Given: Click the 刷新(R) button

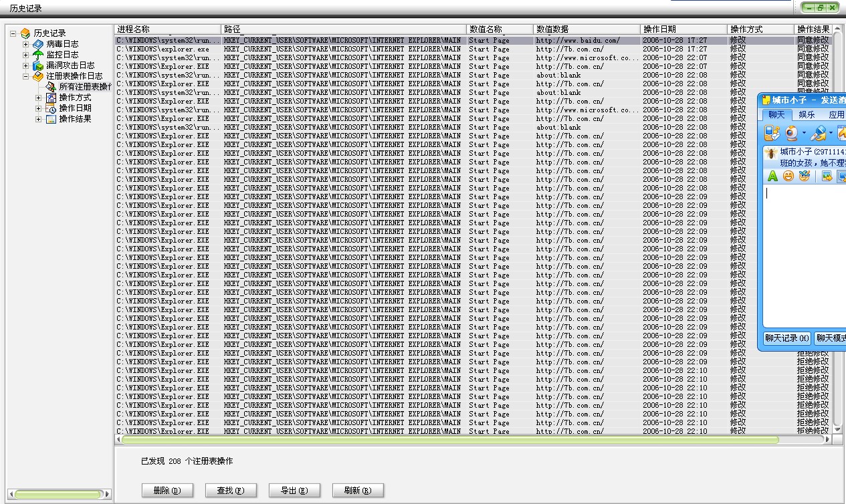Looking at the screenshot, I should coord(358,491).
